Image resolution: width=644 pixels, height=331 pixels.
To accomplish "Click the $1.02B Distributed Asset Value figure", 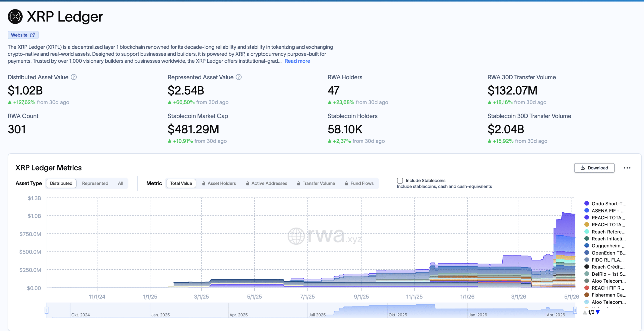I will [25, 91].
